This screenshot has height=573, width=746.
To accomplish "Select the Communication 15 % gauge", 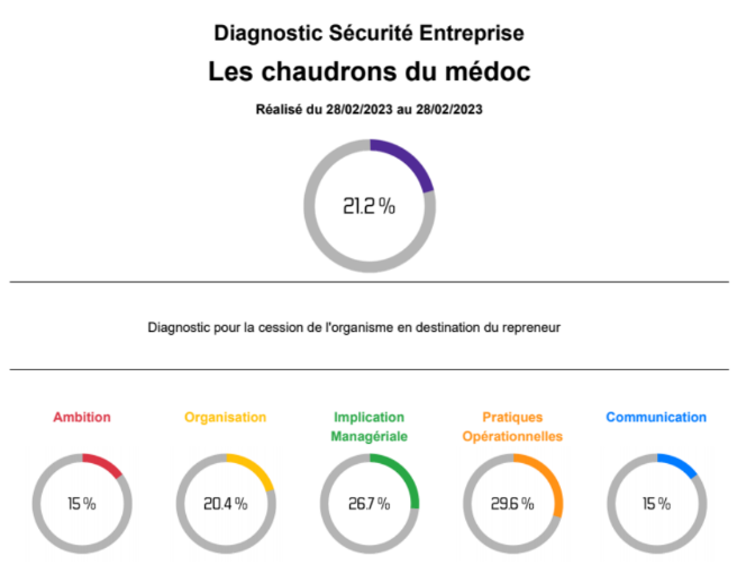I will (x=657, y=503).
